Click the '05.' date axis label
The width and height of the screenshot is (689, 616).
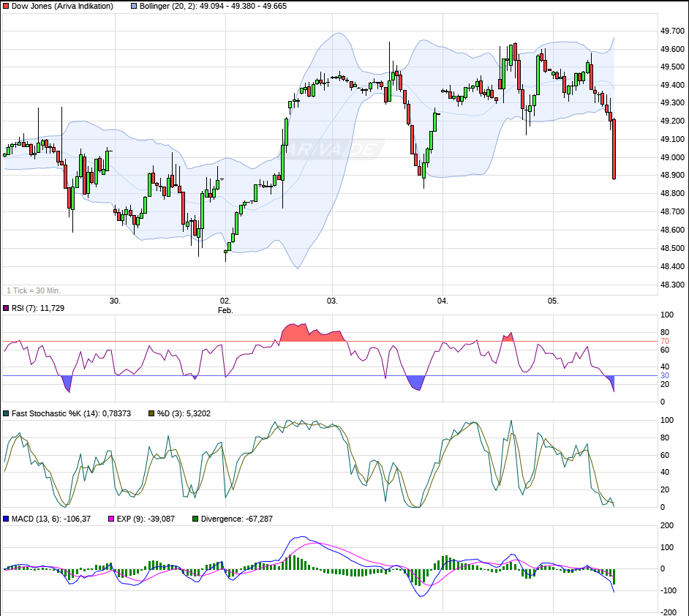click(554, 301)
